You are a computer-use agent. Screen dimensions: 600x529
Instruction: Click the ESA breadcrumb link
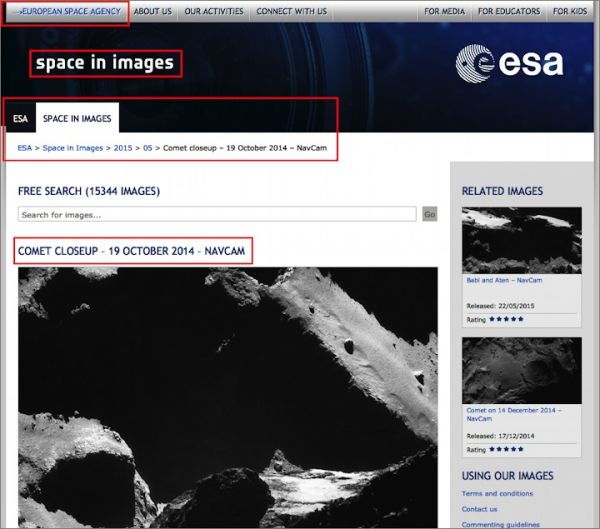[x=24, y=148]
